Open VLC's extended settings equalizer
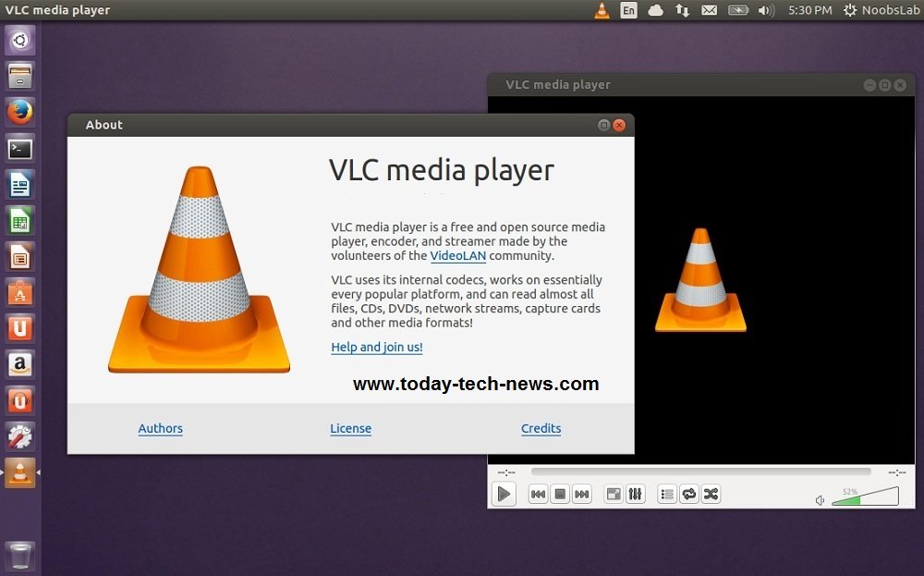The width and height of the screenshot is (924, 576). (x=636, y=494)
